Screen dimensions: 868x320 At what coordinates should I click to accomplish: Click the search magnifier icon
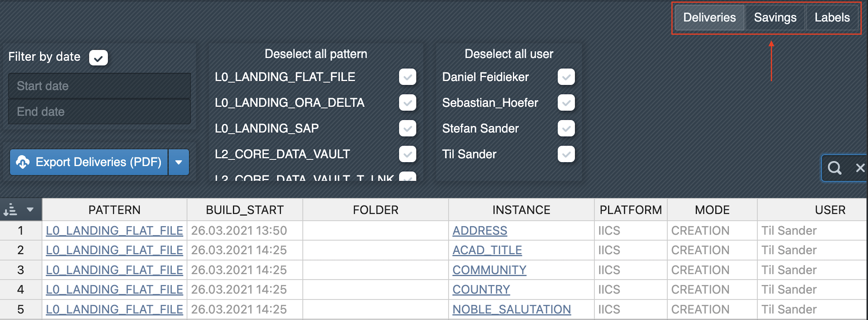[834, 167]
